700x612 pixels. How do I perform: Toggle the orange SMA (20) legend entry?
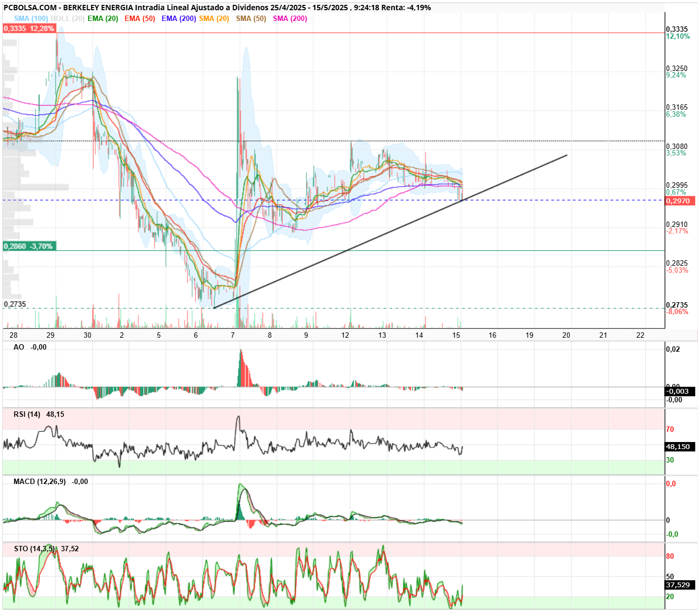point(214,18)
